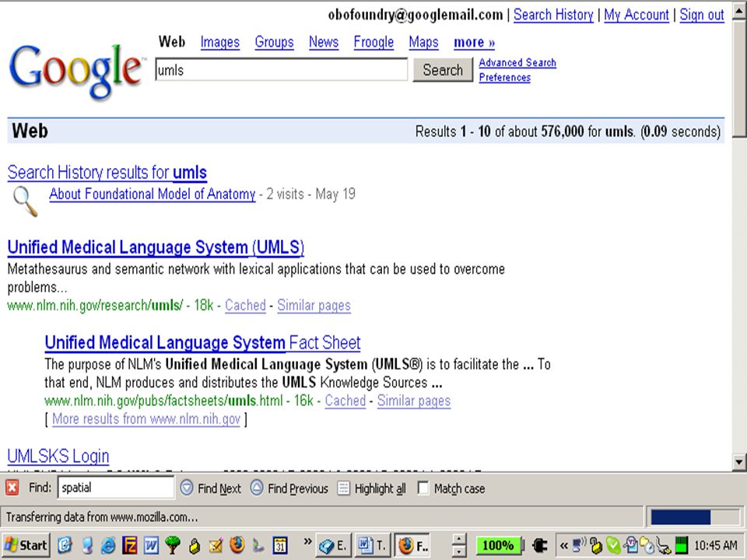747x560 pixels.
Task: Toggle the Highlight all button
Action: click(x=372, y=488)
